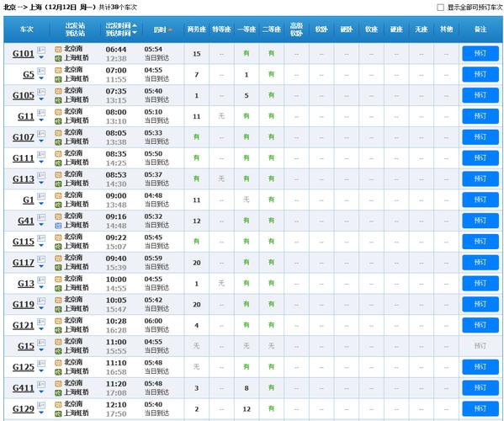504x421 pixels.
Task: Open the G115 train number link
Action: pos(24,242)
